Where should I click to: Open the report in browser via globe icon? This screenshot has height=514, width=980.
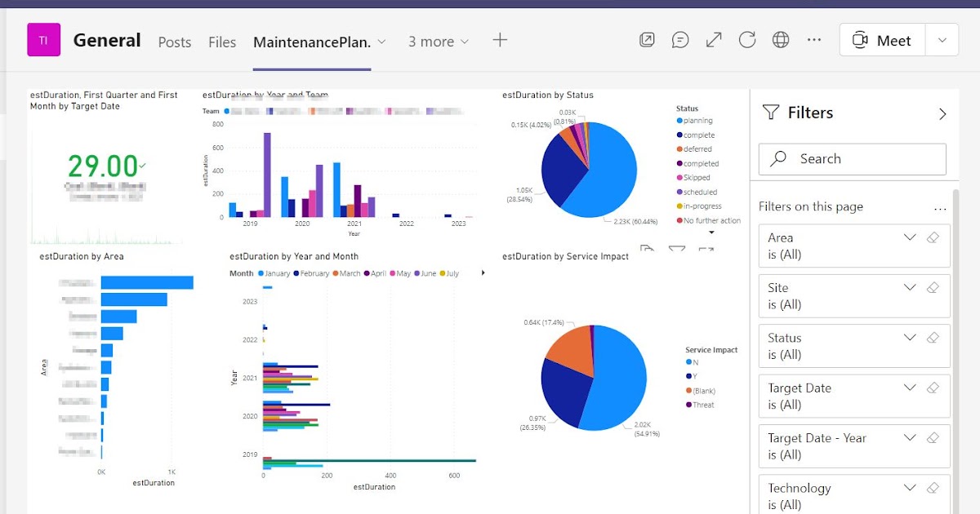coord(781,38)
